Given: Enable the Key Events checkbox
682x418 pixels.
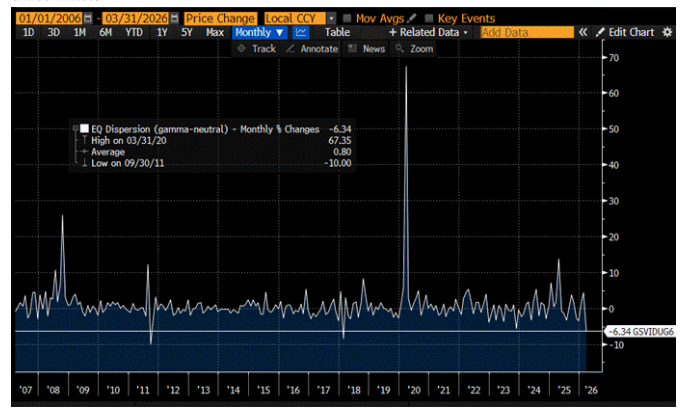Looking at the screenshot, I should 429,19.
